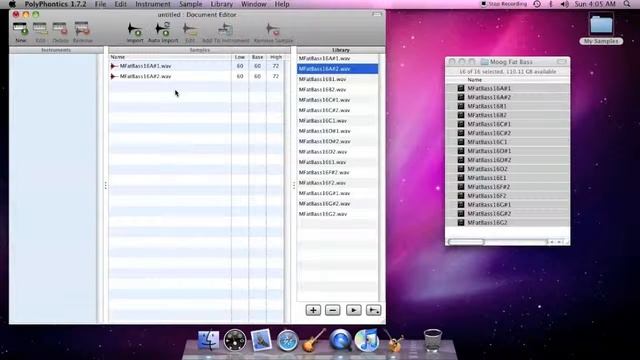
Task: Select MFatBass16D2.wav in the Library list
Action: (338, 152)
